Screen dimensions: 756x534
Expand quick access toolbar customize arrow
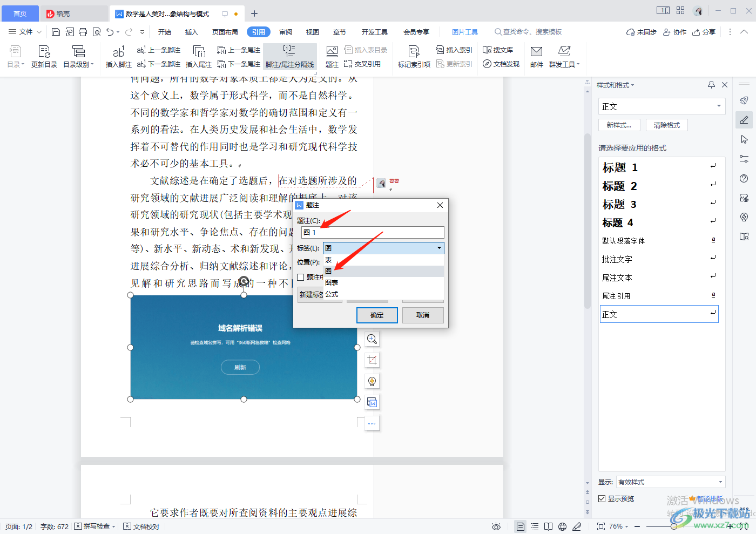pos(142,32)
